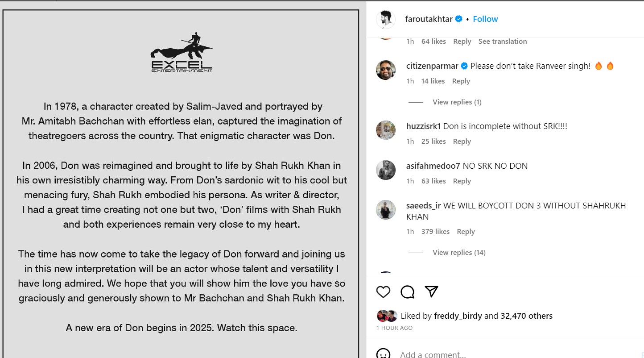Reply to huzzisrk1's comment
Screen dimensions: 644x358
[x=462, y=142]
